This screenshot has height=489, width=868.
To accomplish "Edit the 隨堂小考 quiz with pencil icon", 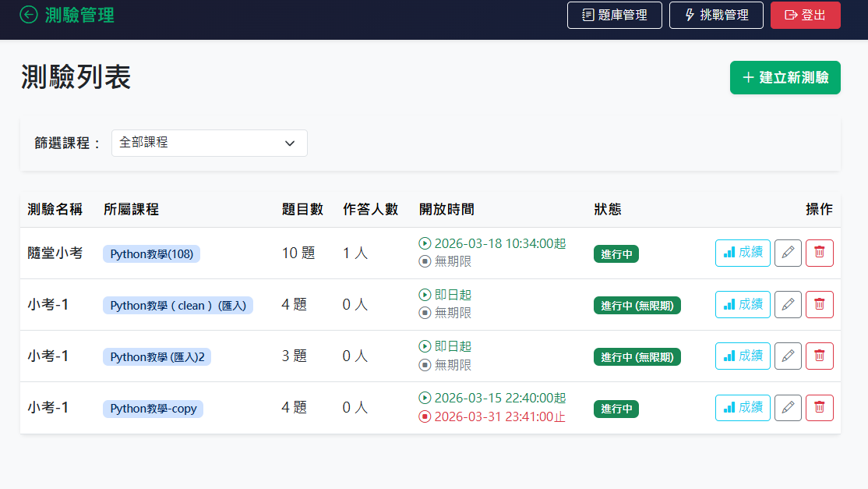I will coord(788,253).
